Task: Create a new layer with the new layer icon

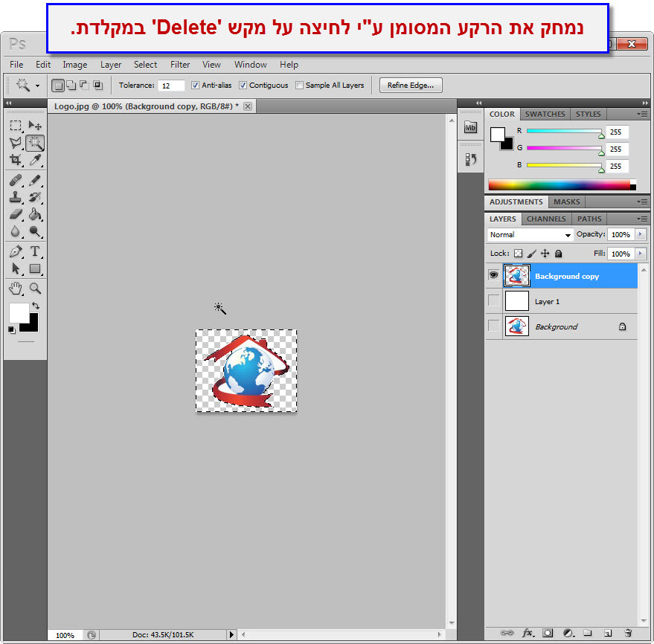Action: coord(608,633)
